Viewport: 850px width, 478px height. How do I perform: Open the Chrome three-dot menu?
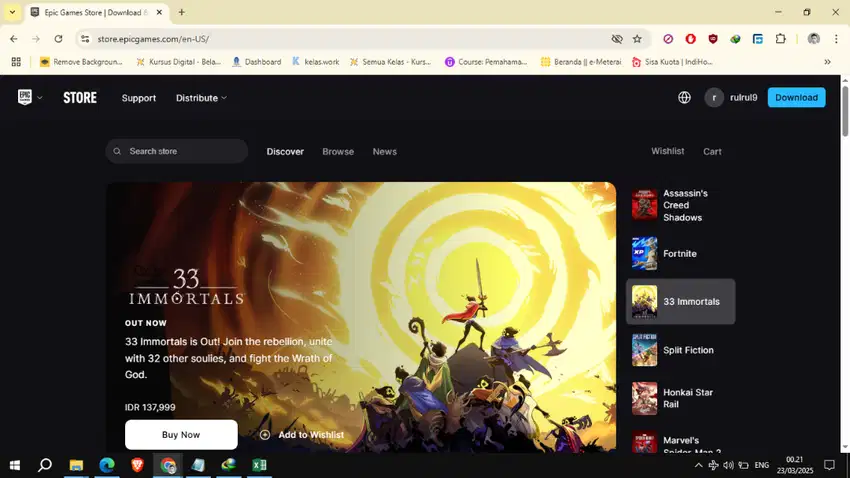point(836,39)
